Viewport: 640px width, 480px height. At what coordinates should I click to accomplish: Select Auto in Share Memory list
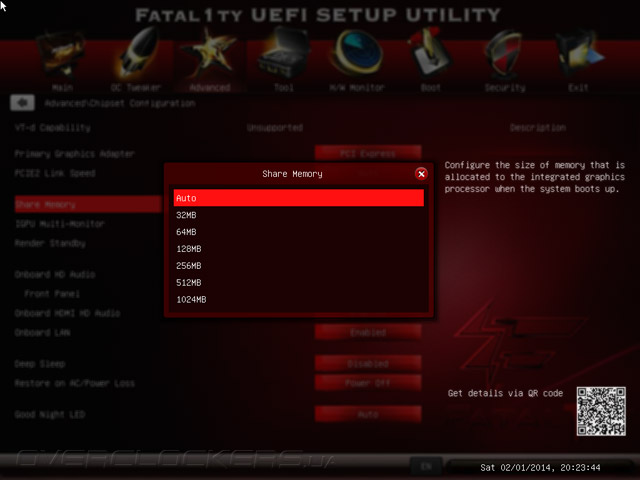pyautogui.click(x=298, y=198)
